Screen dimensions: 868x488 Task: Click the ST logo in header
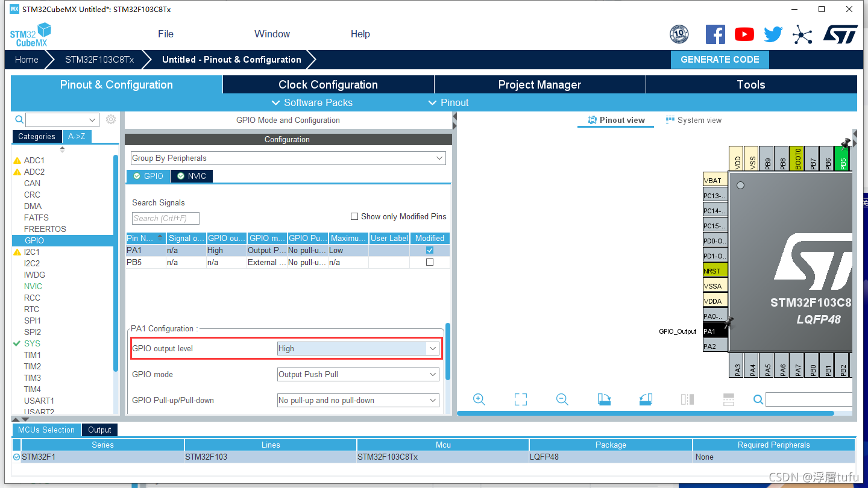840,34
